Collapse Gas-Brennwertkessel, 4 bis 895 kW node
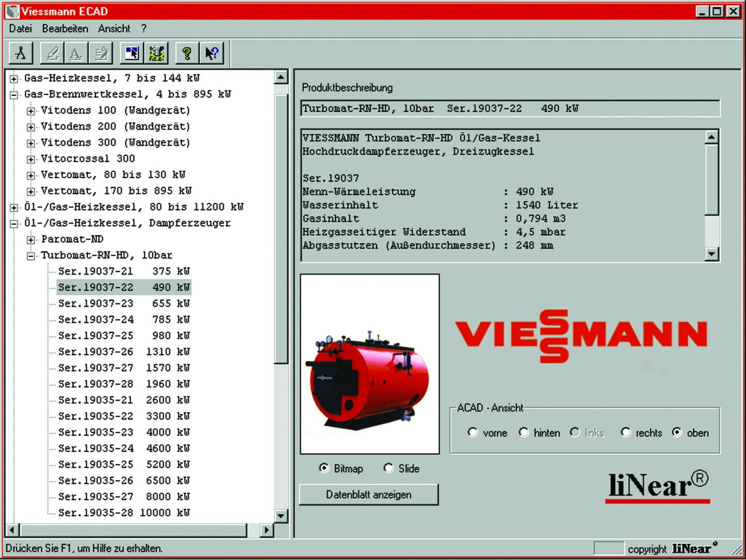Image resolution: width=746 pixels, height=560 pixels. (x=14, y=95)
